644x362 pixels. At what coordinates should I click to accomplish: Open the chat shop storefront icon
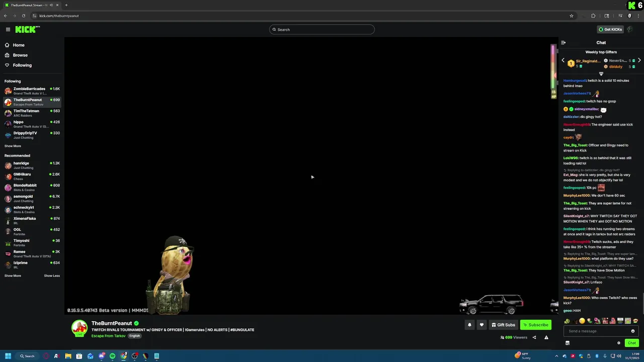point(568,343)
